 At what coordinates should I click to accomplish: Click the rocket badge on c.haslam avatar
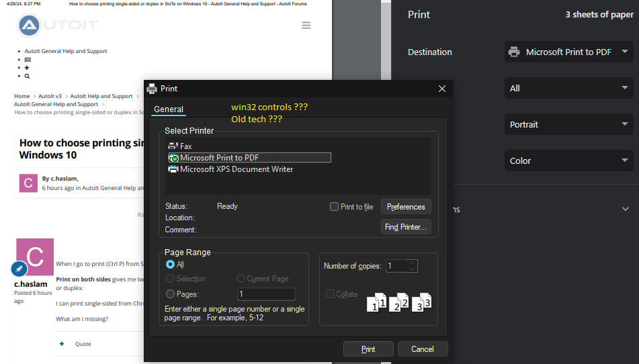[x=19, y=269]
